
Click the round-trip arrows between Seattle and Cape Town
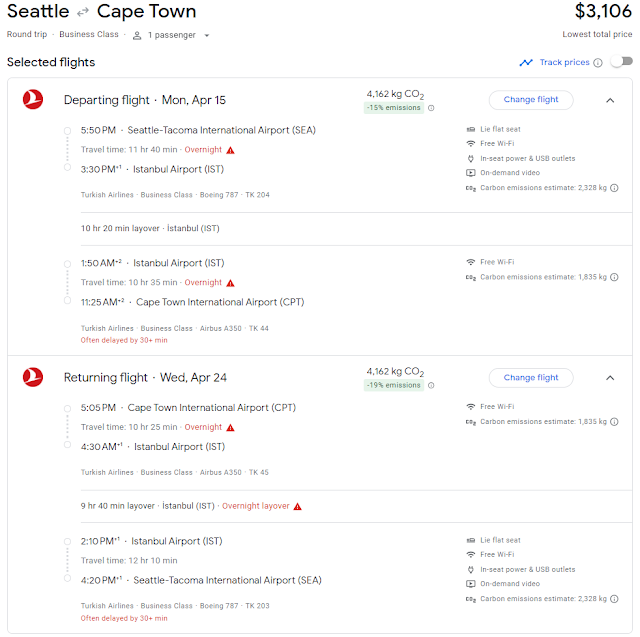(85, 13)
